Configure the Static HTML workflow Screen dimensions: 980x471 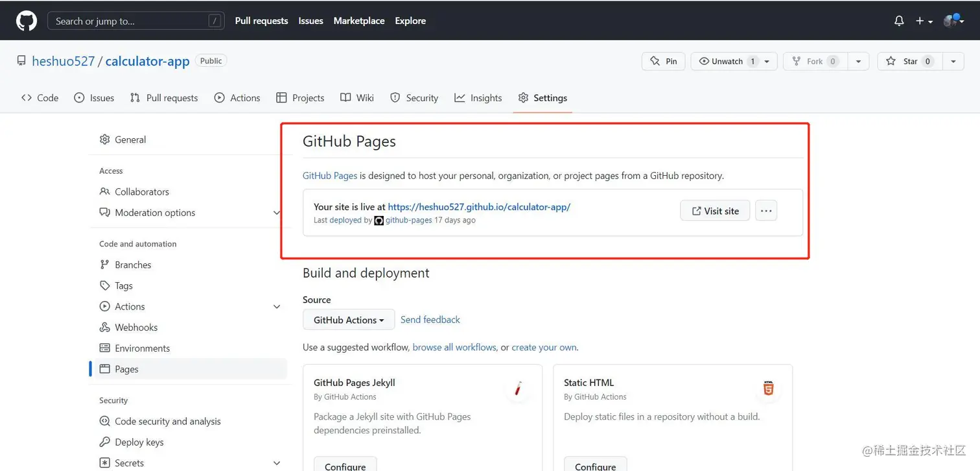pyautogui.click(x=596, y=465)
